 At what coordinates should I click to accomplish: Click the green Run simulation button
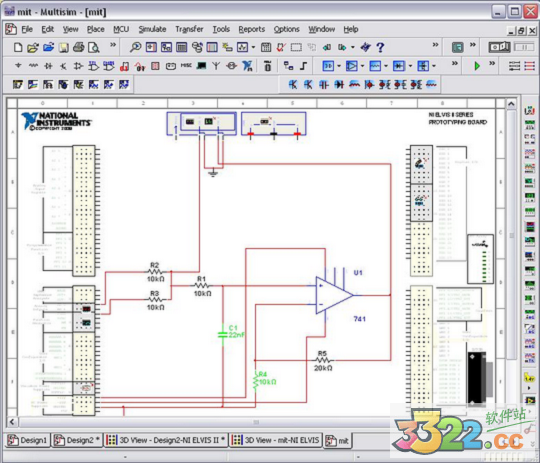[477, 65]
